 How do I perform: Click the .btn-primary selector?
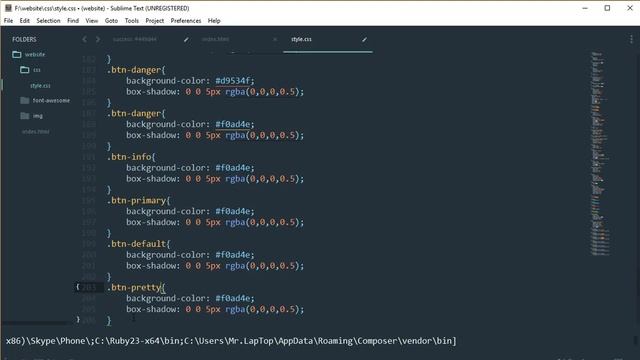(x=138, y=200)
